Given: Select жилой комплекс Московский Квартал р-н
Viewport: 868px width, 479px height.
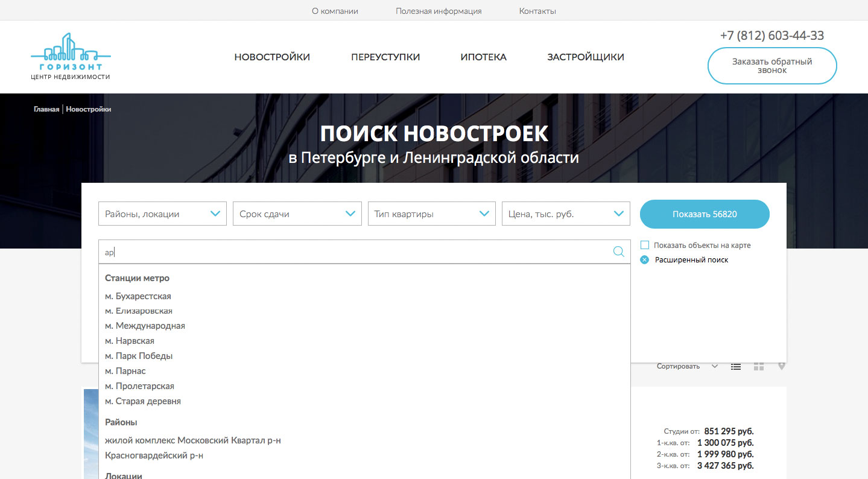Looking at the screenshot, I should point(193,440).
